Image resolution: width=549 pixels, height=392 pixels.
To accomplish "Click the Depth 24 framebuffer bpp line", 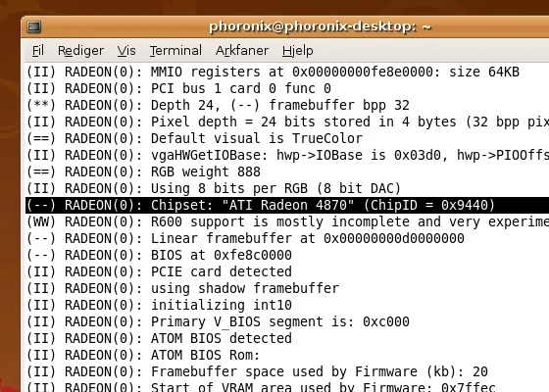I will tap(218, 106).
